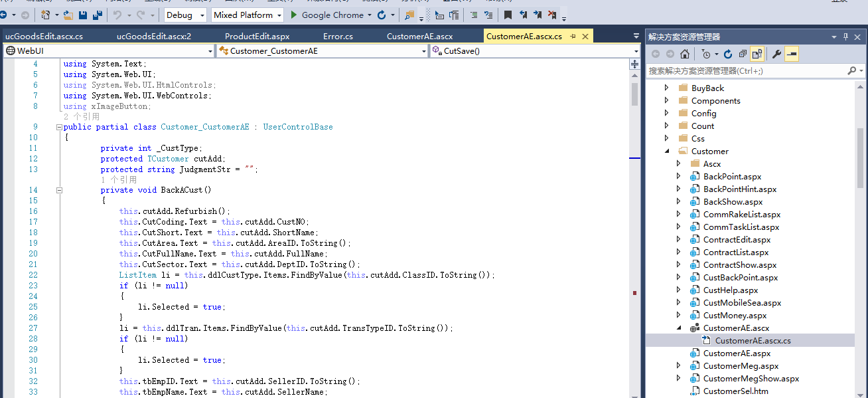Switch to the ucGoodsEdit.ascx:2 tab

(154, 37)
